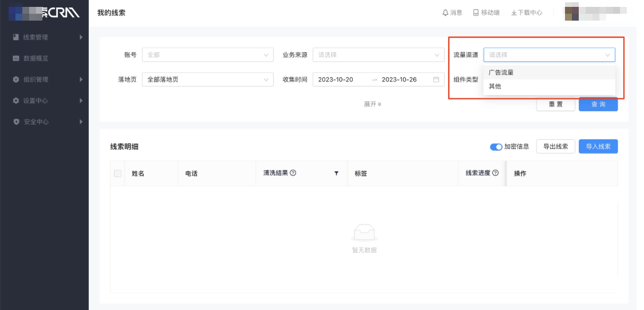Click the 线索管理 book icon

[16, 37]
